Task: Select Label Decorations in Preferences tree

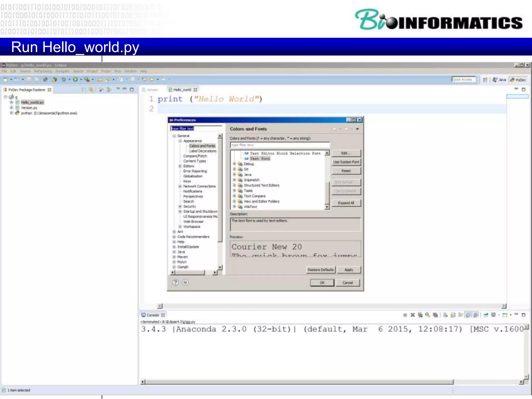Action: pyautogui.click(x=203, y=151)
